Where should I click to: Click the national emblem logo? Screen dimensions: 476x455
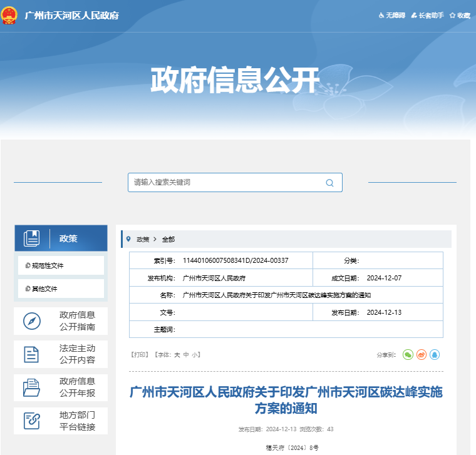click(9, 15)
